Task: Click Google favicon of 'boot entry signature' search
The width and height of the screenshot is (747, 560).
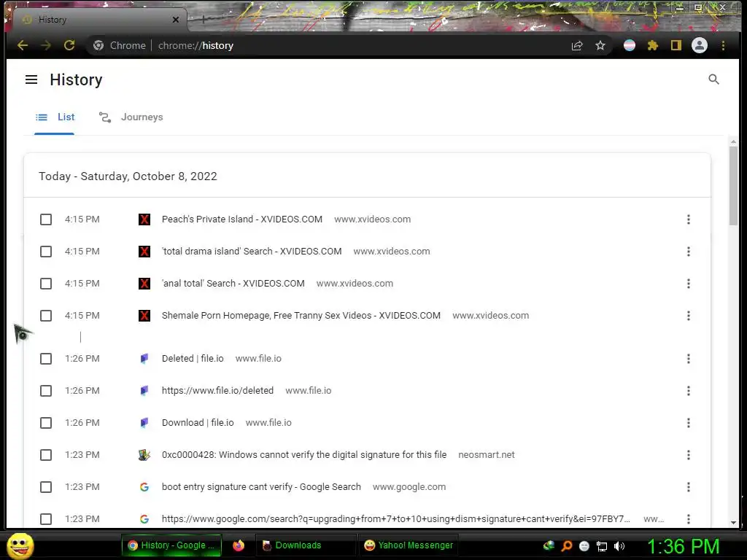Action: (144, 487)
